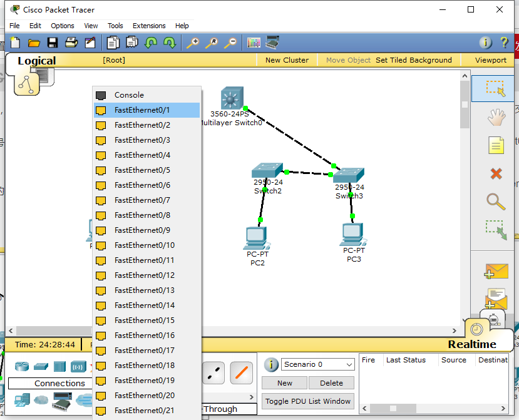The width and height of the screenshot is (519, 420).
Task: Open a file using the folder icon
Action: pos(34,43)
